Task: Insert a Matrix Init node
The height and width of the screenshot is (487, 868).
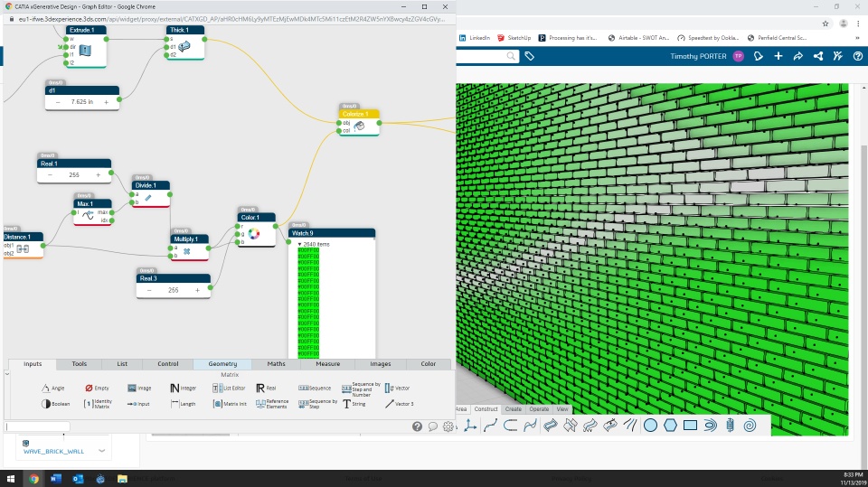Action: point(230,404)
